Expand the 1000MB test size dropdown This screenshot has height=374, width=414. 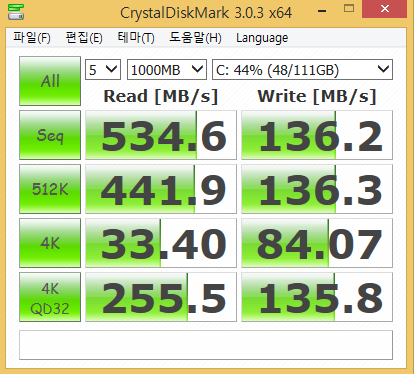pyautogui.click(x=167, y=70)
